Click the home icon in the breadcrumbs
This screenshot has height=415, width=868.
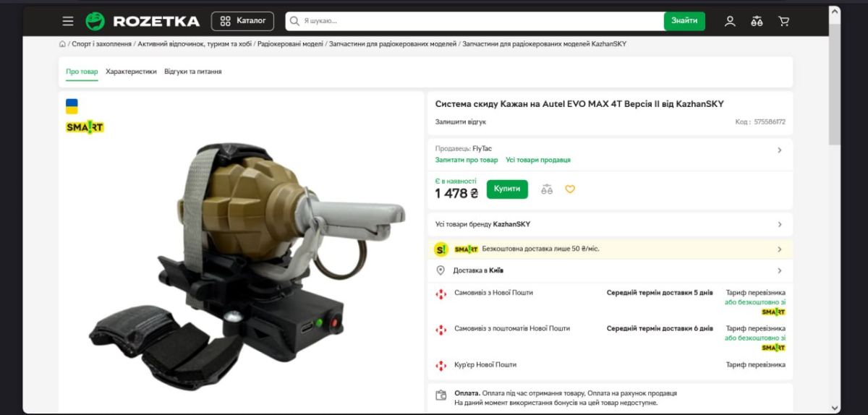click(62, 44)
